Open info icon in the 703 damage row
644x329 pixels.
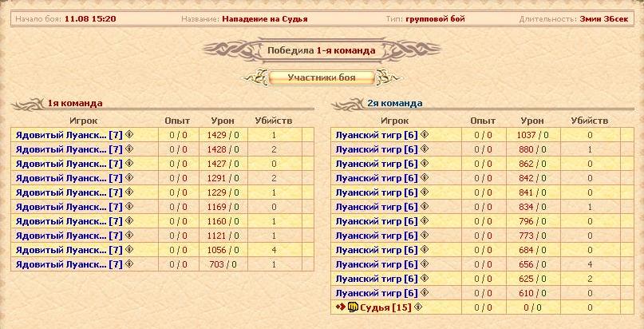[129, 264]
